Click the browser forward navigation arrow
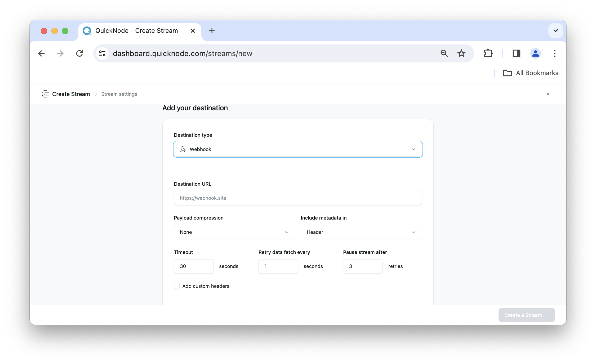Image resolution: width=596 pixels, height=364 pixels. click(x=60, y=53)
